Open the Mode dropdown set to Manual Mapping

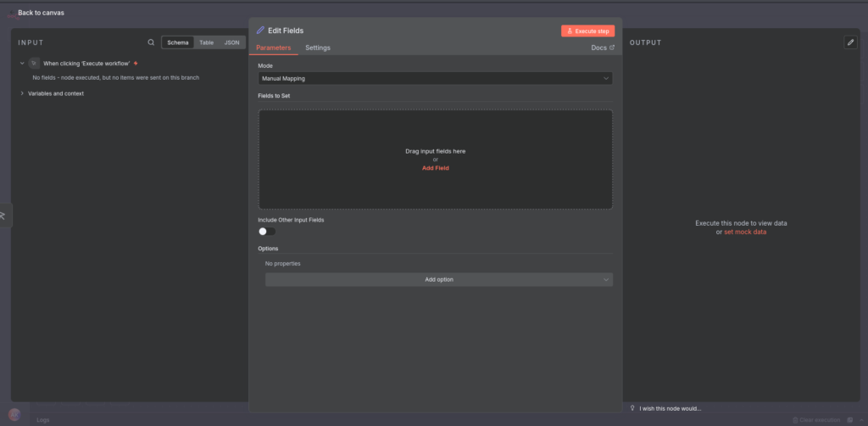point(435,78)
